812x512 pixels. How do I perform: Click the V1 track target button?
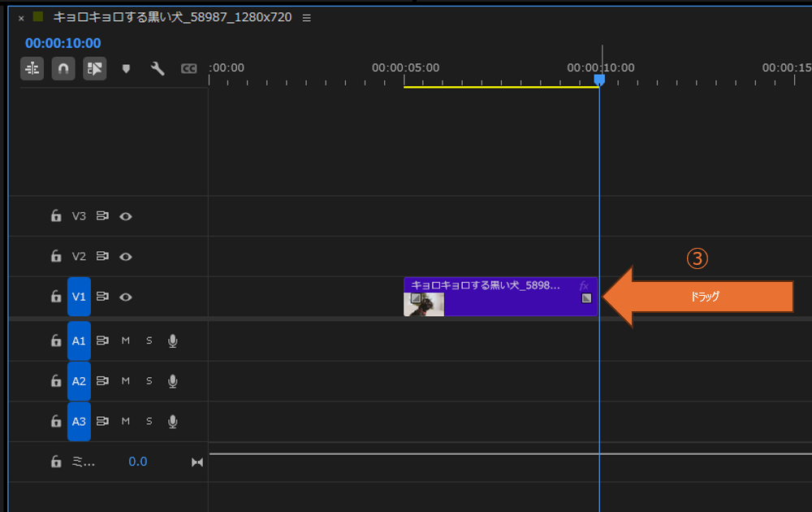coord(79,297)
